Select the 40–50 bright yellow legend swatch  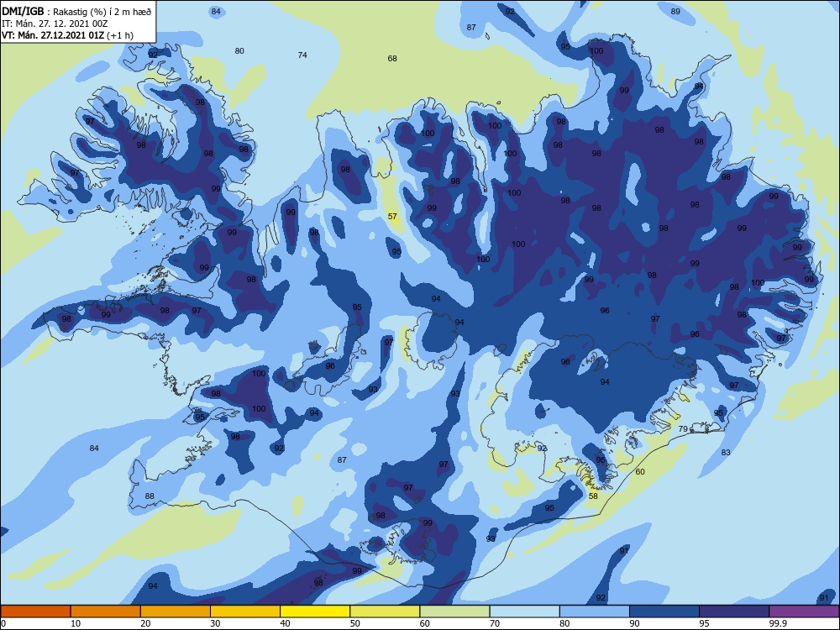pos(315,612)
